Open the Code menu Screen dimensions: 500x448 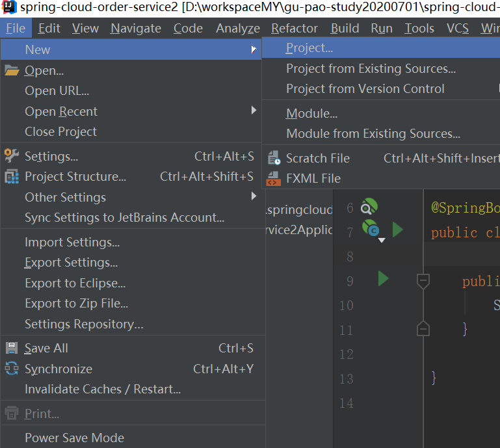coord(188,29)
